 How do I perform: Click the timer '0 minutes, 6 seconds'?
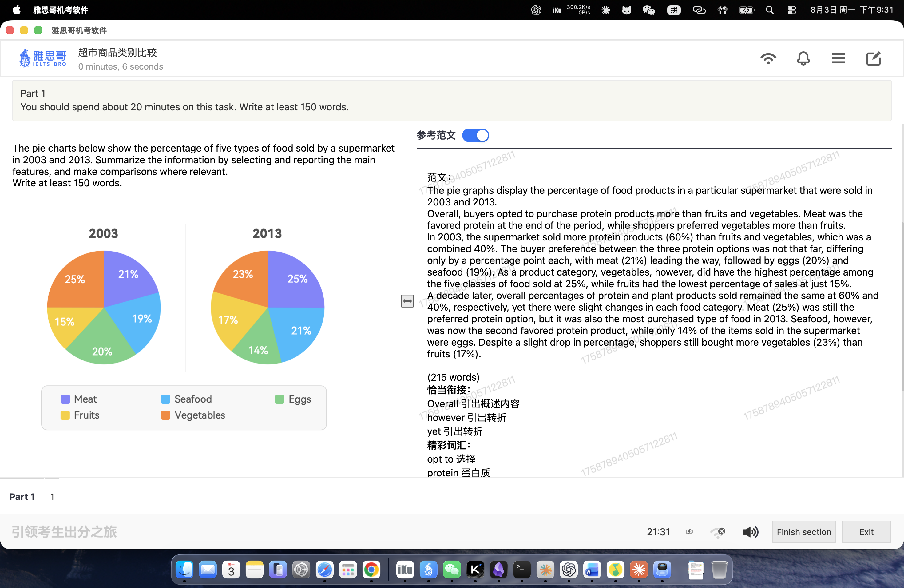coord(121,66)
